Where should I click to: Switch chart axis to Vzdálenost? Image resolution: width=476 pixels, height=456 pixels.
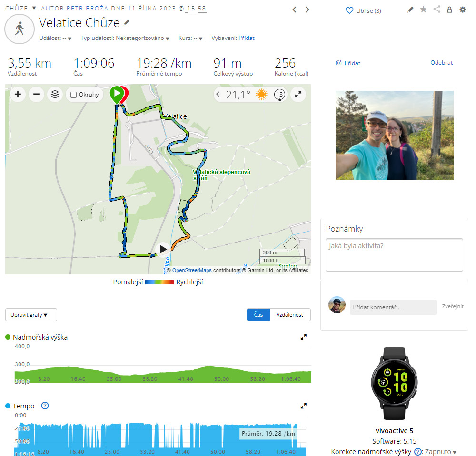click(289, 315)
